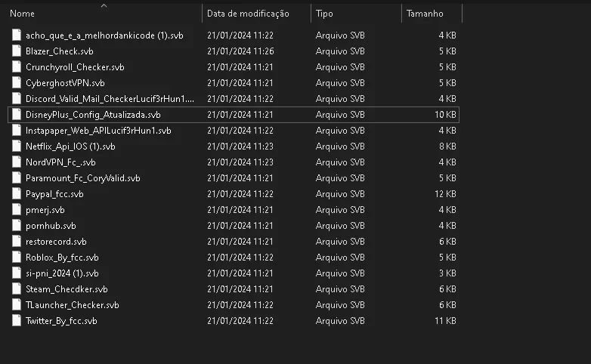Select the Blazer_Check.svb file icon

(x=17, y=51)
